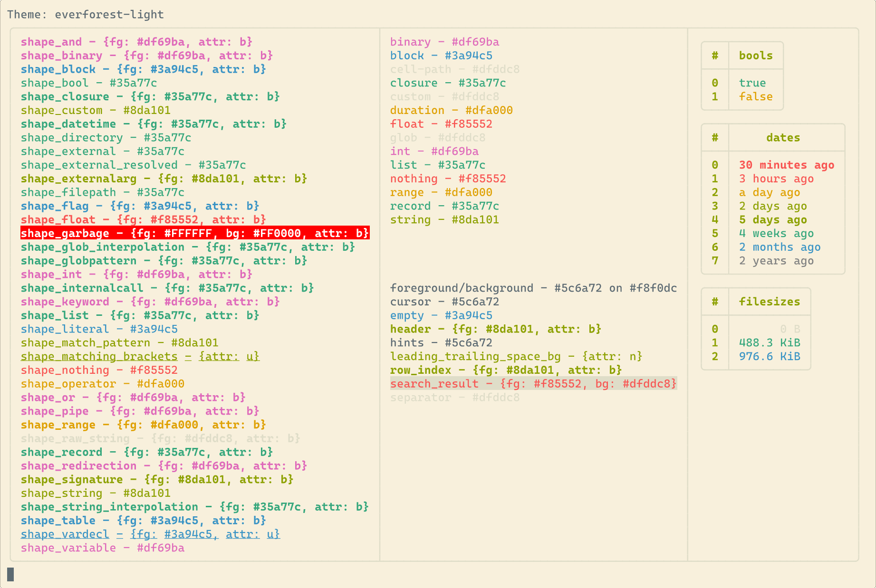Screen dimensions: 876x588
Task: Select shape_redirection entry
Action: coord(164,466)
